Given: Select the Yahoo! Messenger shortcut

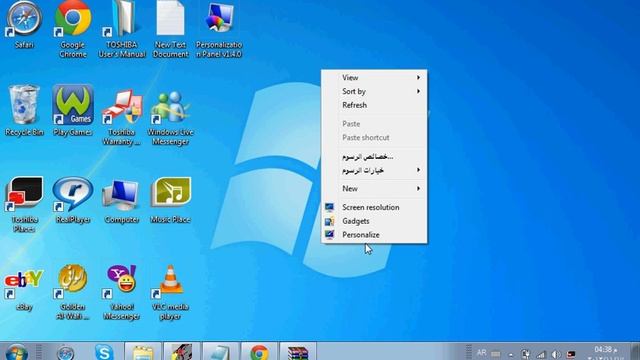Looking at the screenshot, I should tap(122, 292).
